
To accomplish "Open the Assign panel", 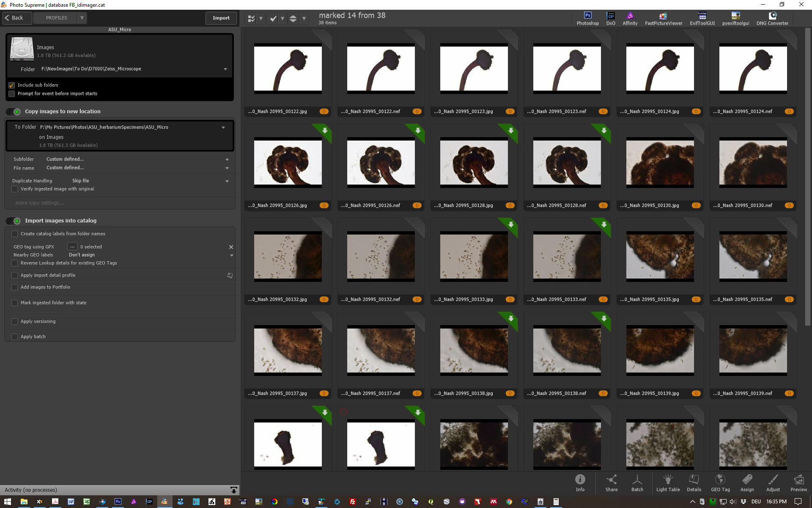I will click(x=747, y=483).
